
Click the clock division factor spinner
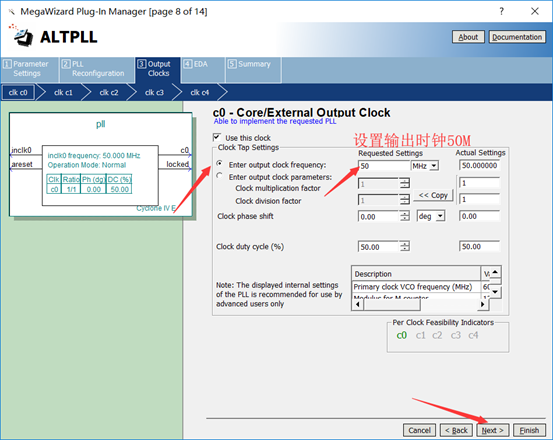405,200
